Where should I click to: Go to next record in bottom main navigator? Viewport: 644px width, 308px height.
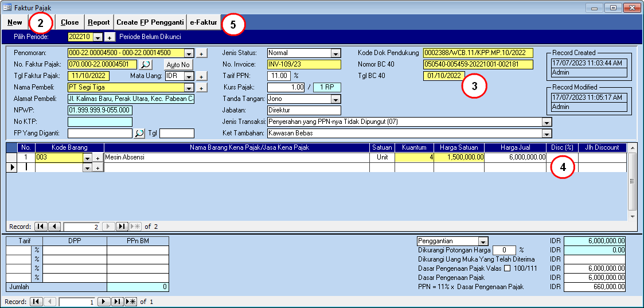pos(104,301)
